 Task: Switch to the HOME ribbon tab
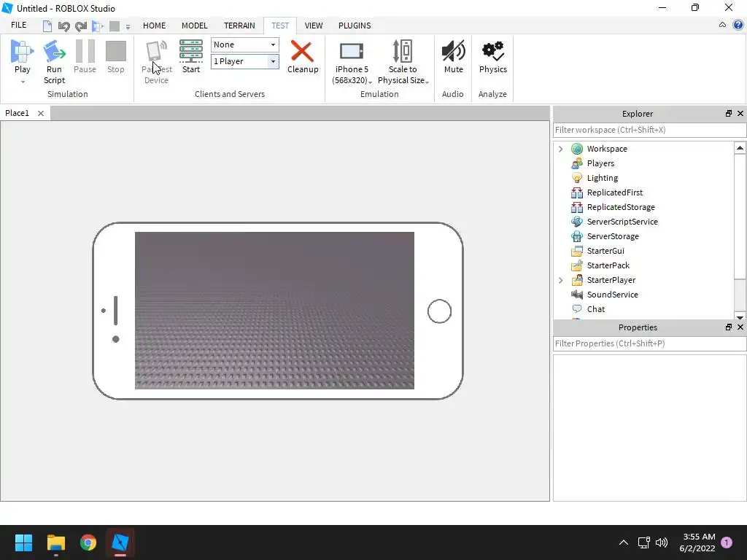(155, 26)
